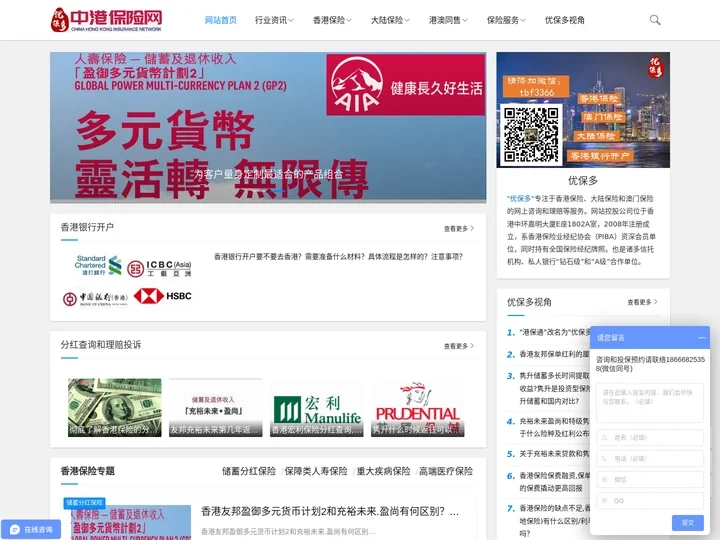Select 重大疾病保险 tab
The image size is (720, 540).
point(383,471)
